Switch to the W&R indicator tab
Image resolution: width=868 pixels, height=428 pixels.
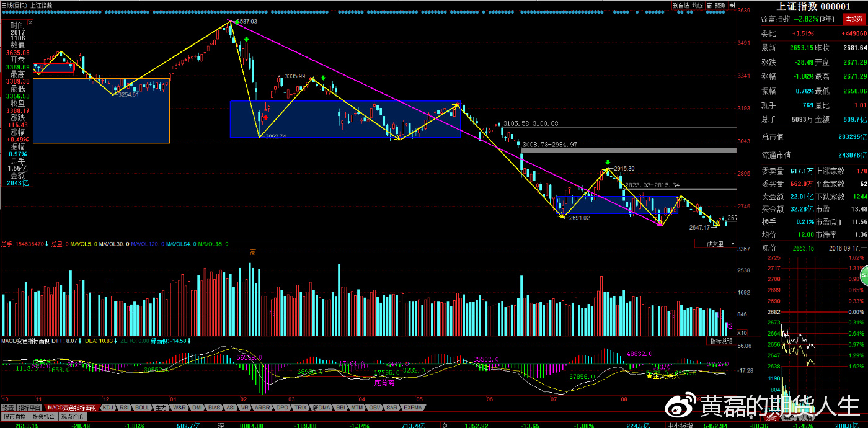179,408
